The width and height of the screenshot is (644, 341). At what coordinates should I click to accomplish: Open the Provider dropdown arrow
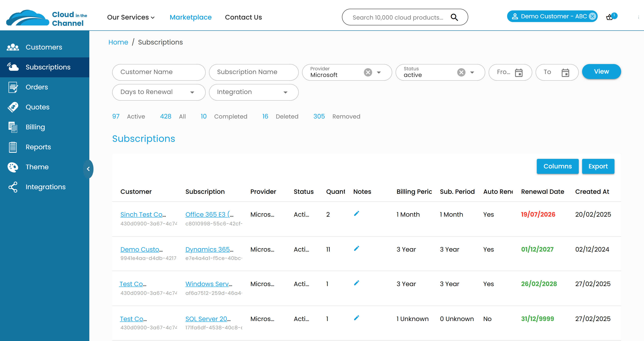379,73
